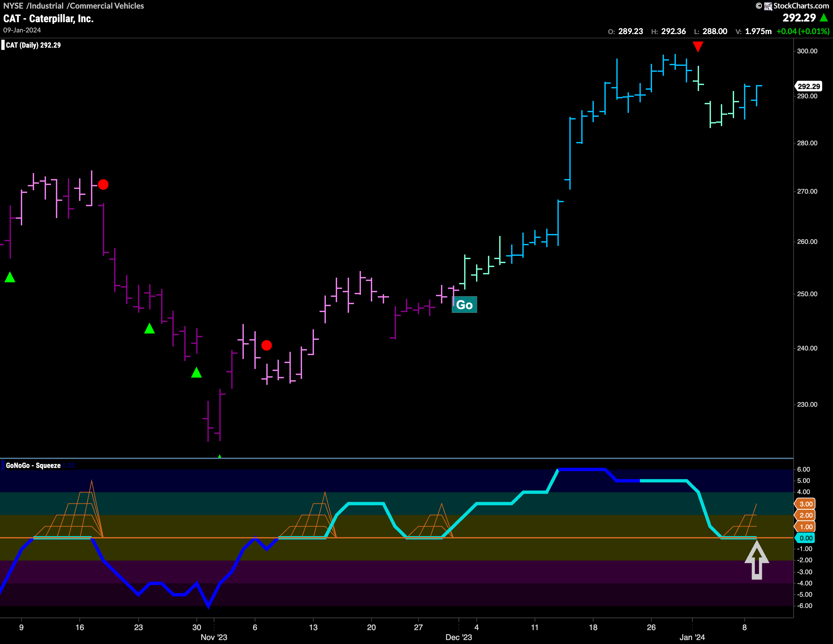Click the 260.00 price axis label
The height and width of the screenshot is (644, 833).
(x=807, y=242)
